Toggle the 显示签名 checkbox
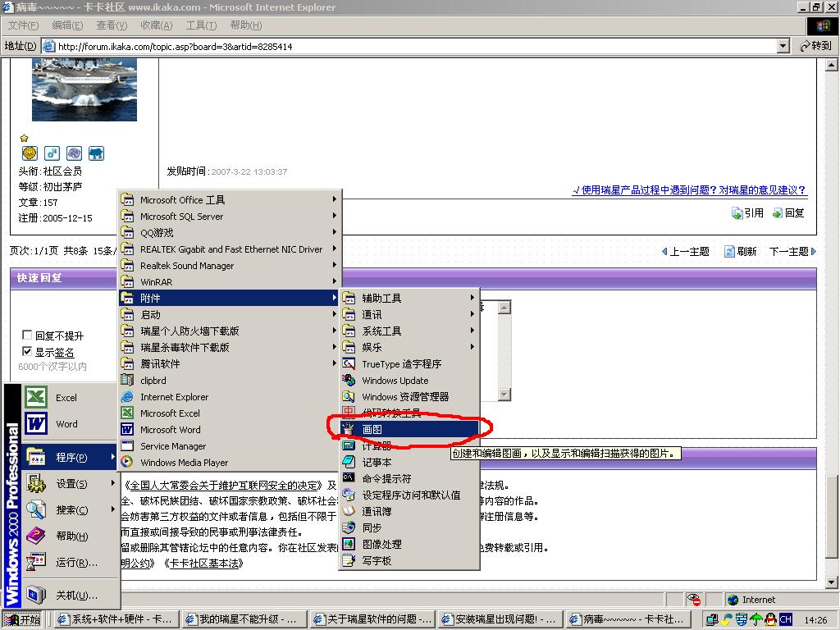 pos(27,351)
